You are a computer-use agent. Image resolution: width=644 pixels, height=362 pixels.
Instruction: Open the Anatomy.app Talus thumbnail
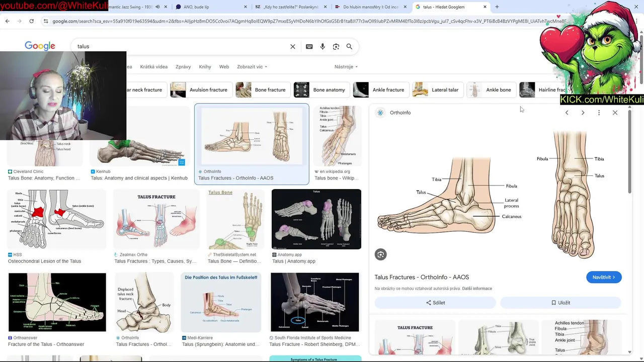pos(316,219)
